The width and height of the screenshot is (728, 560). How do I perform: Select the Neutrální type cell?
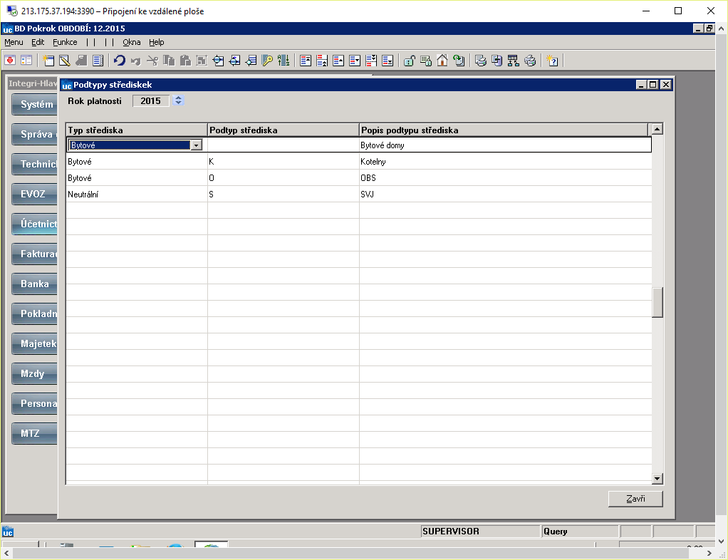pyautogui.click(x=137, y=194)
